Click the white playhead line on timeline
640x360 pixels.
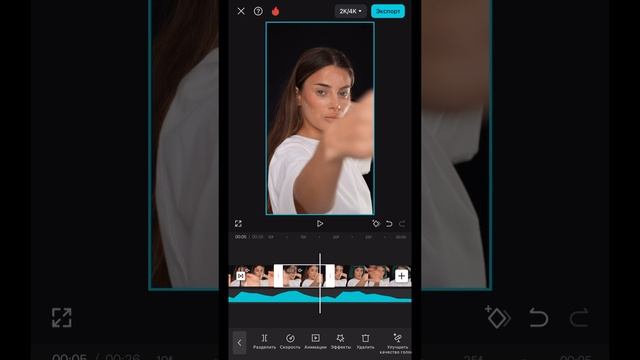pos(320,283)
